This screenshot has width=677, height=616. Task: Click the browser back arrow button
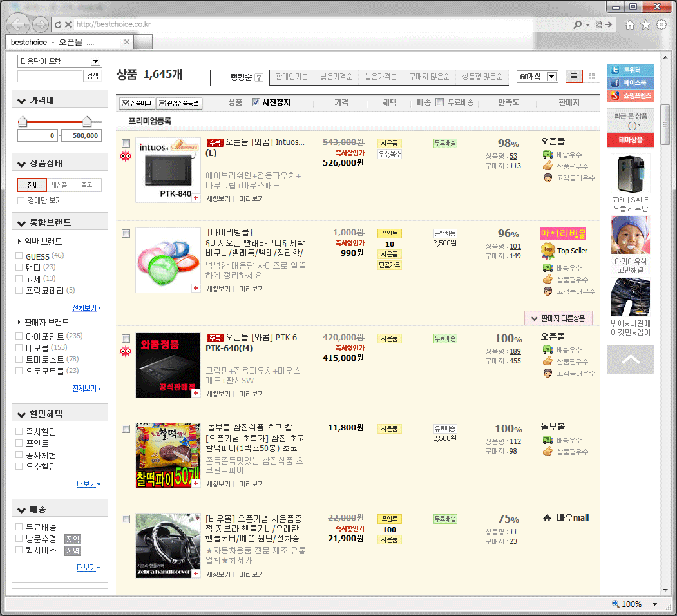(18, 24)
